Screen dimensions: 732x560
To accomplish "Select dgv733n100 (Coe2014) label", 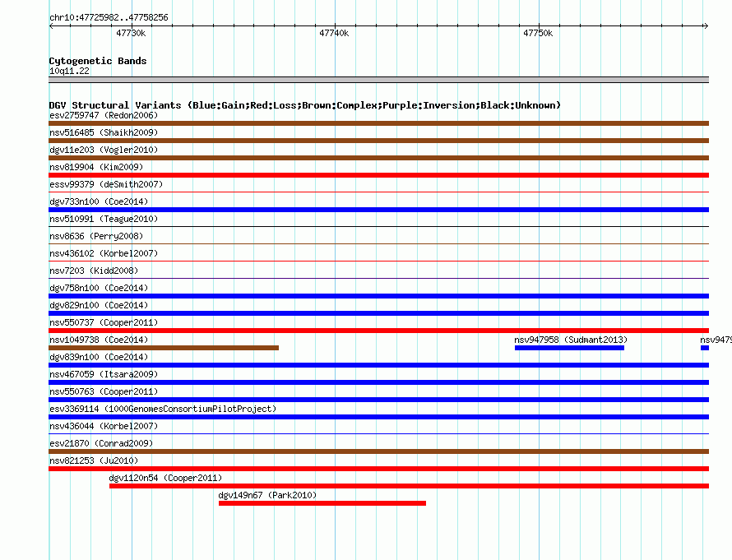I will click(x=99, y=201).
